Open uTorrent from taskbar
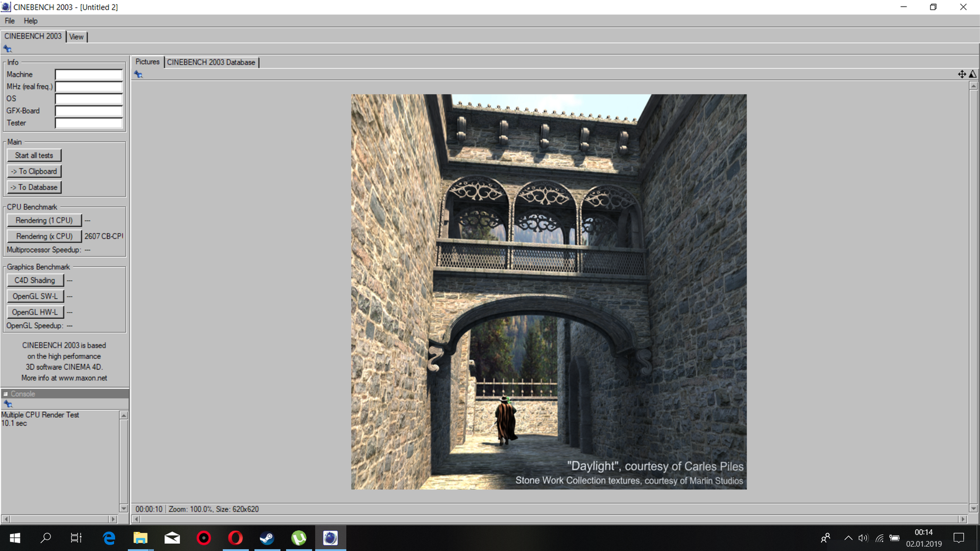980x551 pixels. tap(299, 538)
